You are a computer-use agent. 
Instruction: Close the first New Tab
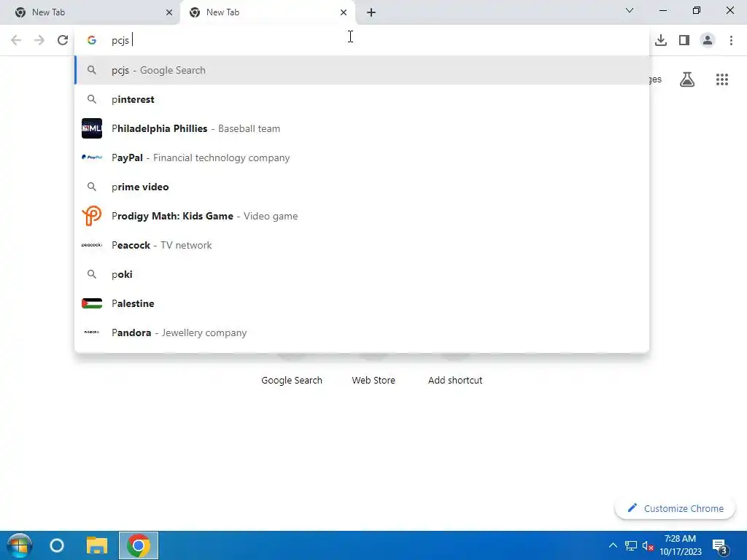[169, 13]
